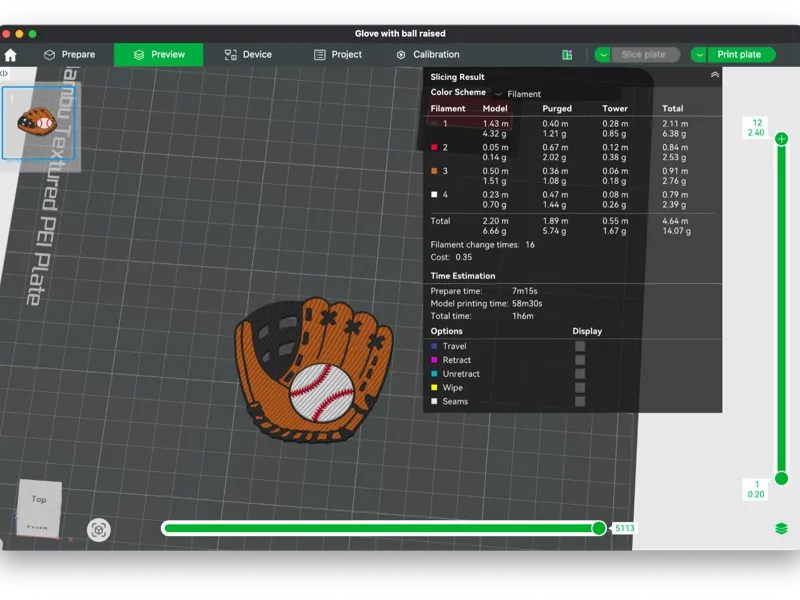The width and height of the screenshot is (800, 600).
Task: Click the grand total '4.64 m' value
Action: [x=675, y=221]
